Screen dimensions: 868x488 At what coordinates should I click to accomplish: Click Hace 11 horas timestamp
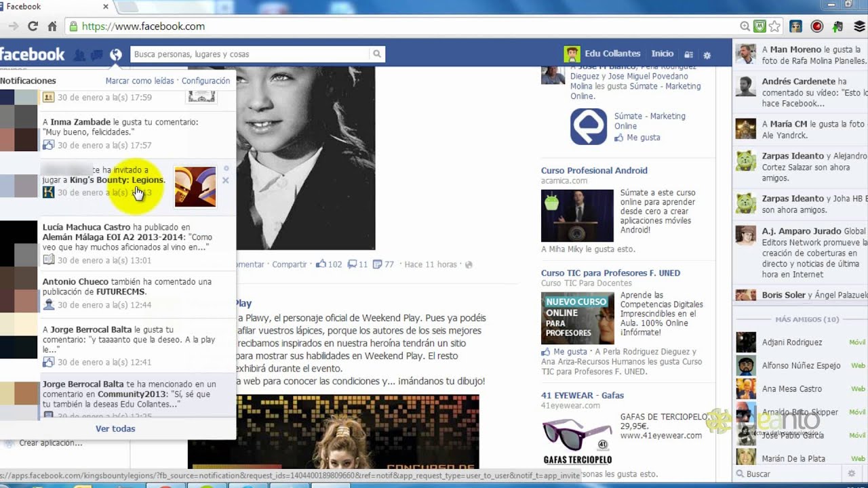pyautogui.click(x=431, y=264)
